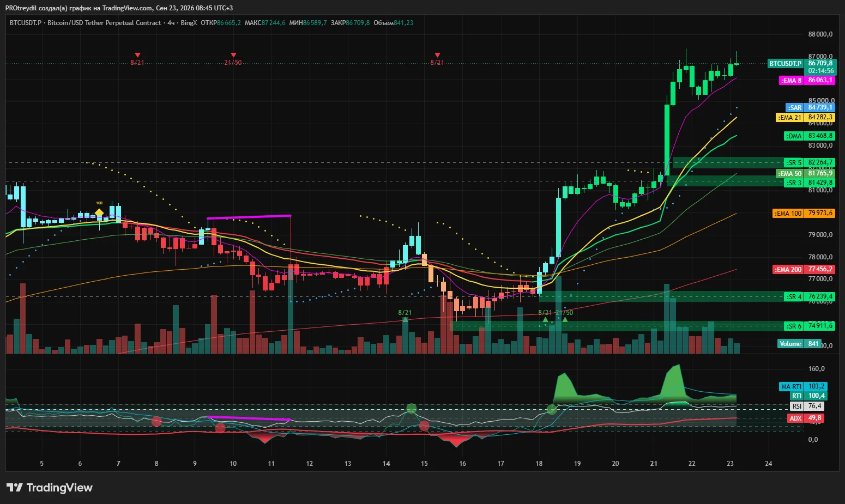Click the date label 20 on time axis
Image resolution: width=845 pixels, height=504 pixels.
coord(615,464)
